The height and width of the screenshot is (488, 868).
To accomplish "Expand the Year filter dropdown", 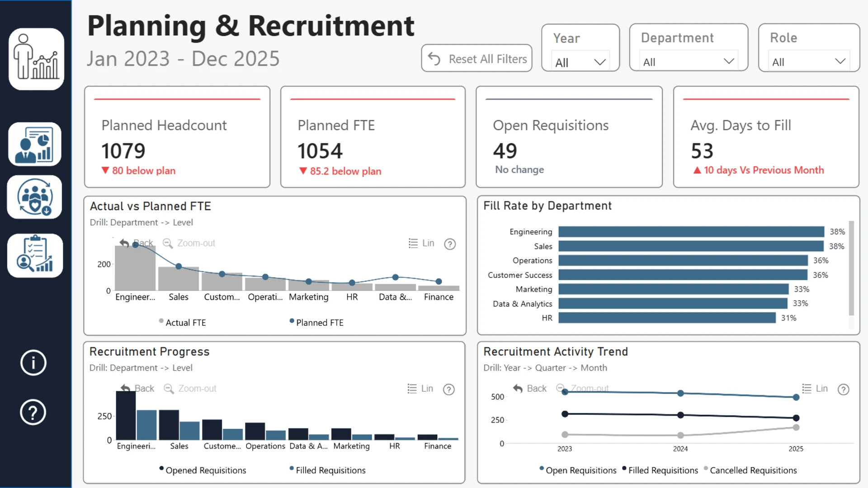I will point(580,62).
